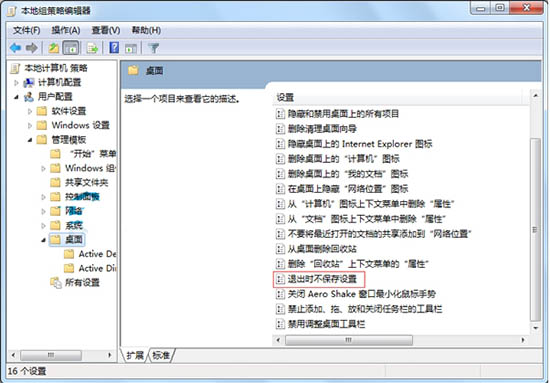Viewport: 550px width, 383px height.
Task: Click the Forward arrow toolbar icon
Action: [32, 48]
